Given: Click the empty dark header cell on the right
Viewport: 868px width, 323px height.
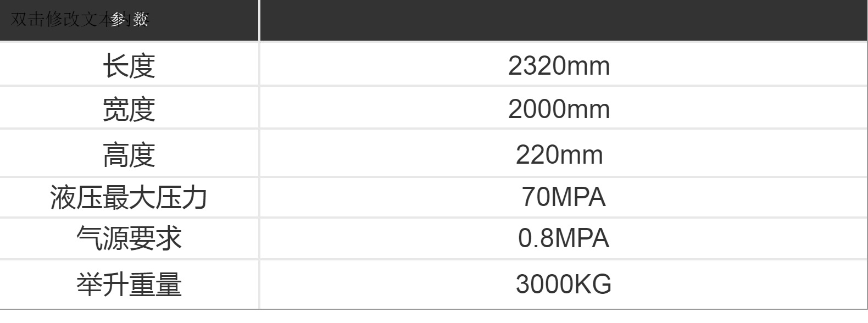Looking at the screenshot, I should (x=563, y=20).
